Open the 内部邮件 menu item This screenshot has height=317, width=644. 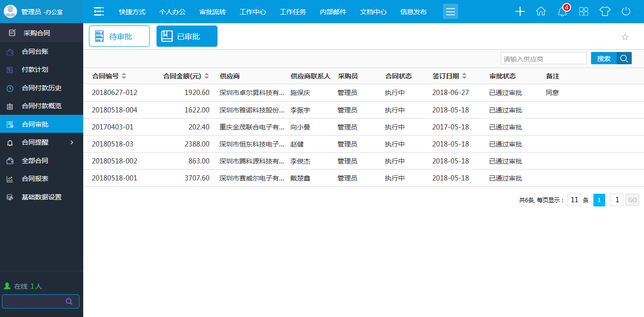[x=333, y=11]
